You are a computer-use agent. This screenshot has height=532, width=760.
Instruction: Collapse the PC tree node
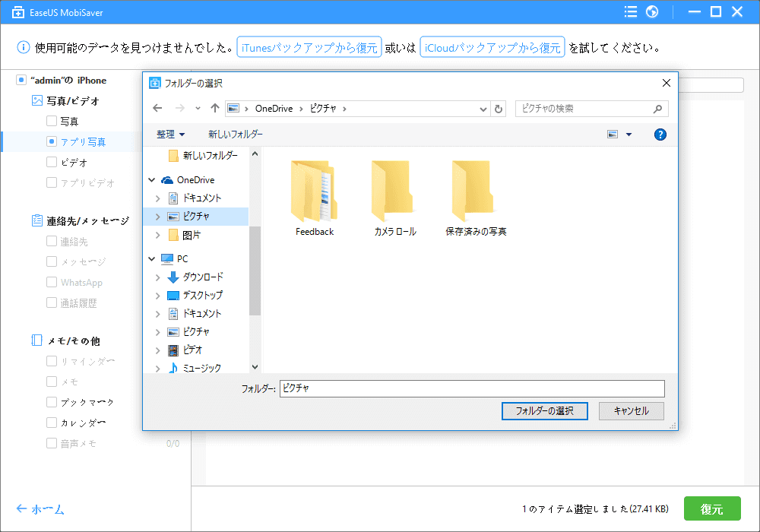(152, 258)
